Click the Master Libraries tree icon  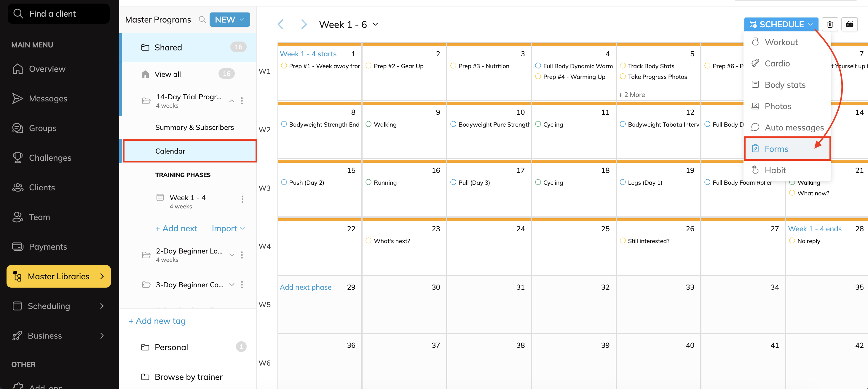tap(17, 276)
